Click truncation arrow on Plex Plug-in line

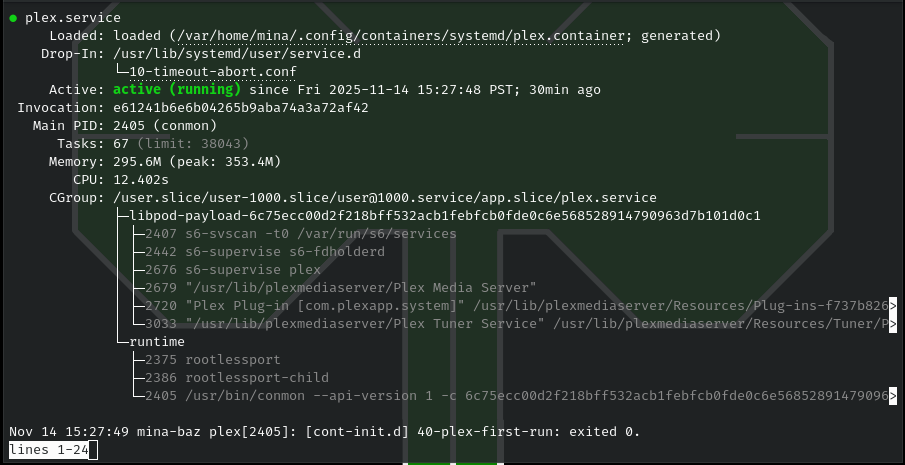point(893,306)
